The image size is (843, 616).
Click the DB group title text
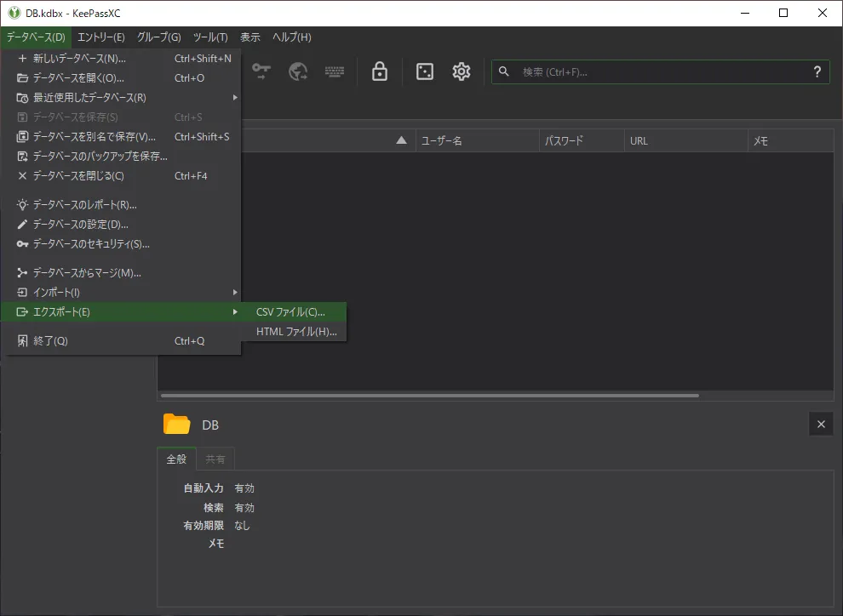coord(210,425)
